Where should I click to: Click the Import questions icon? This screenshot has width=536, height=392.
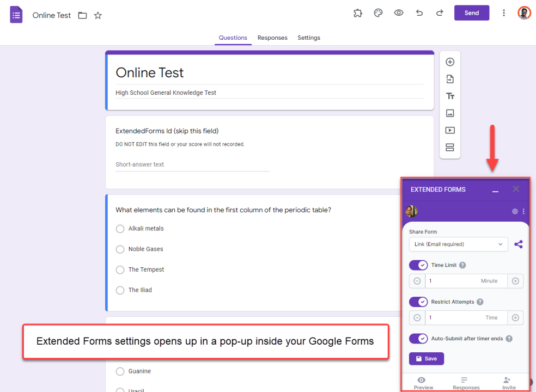[x=450, y=79]
